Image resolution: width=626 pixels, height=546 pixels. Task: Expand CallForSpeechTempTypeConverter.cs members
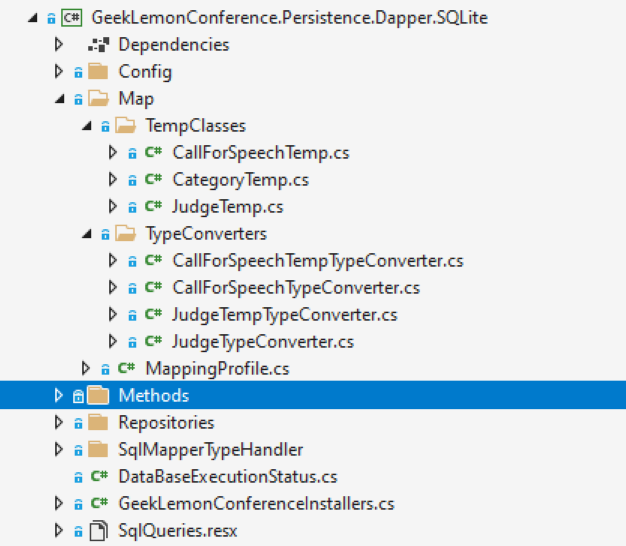113,260
